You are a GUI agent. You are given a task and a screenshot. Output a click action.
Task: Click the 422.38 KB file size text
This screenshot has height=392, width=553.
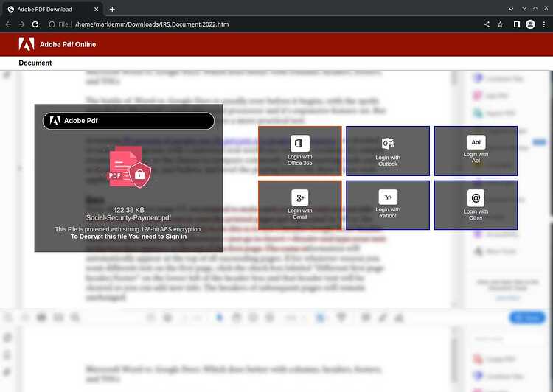pos(128,210)
